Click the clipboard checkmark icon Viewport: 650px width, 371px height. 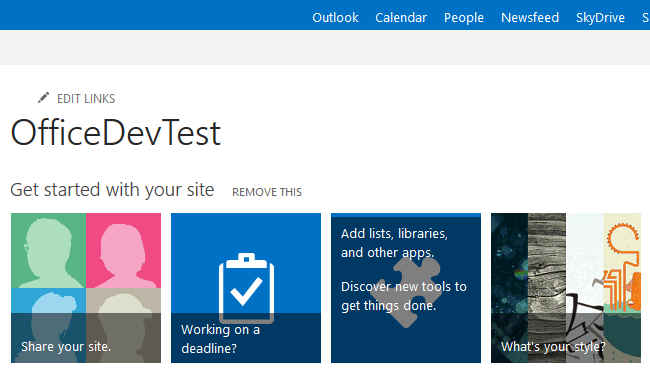coord(246,288)
